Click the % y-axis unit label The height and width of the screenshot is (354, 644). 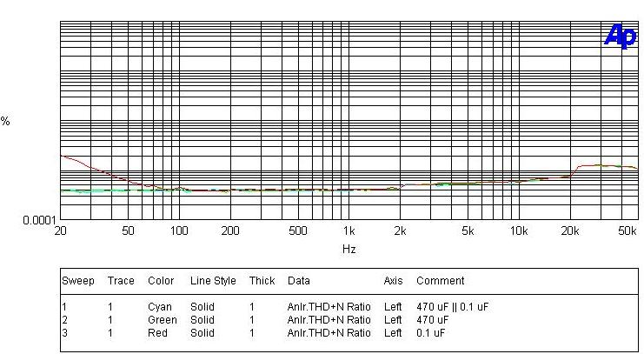(x=5, y=121)
